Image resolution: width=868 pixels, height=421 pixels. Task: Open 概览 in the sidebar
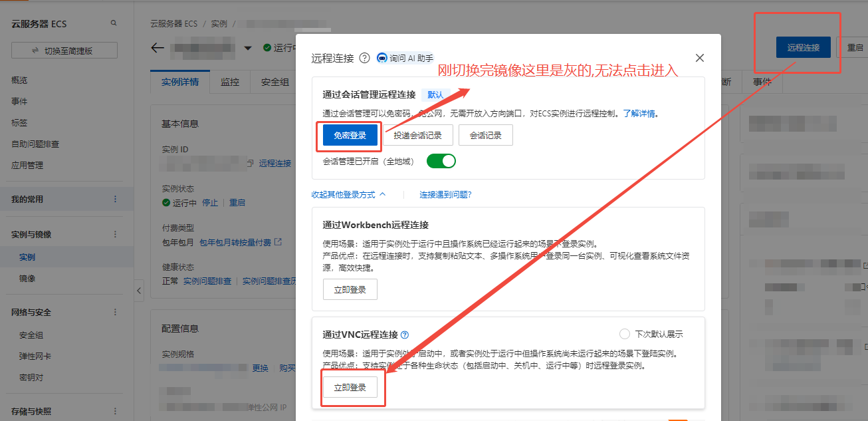(19, 80)
